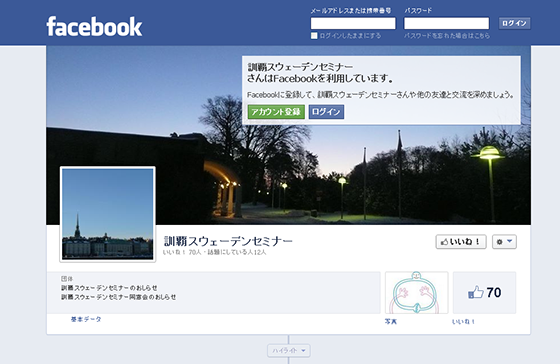
Task: Open the 基本データ link
Action: [x=86, y=319]
